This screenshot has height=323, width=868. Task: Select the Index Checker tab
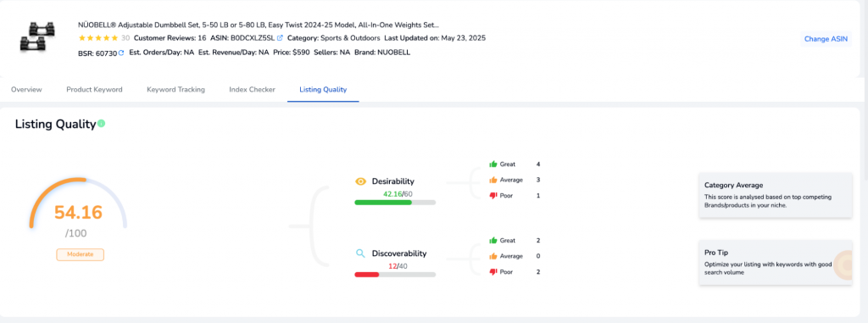pyautogui.click(x=252, y=90)
